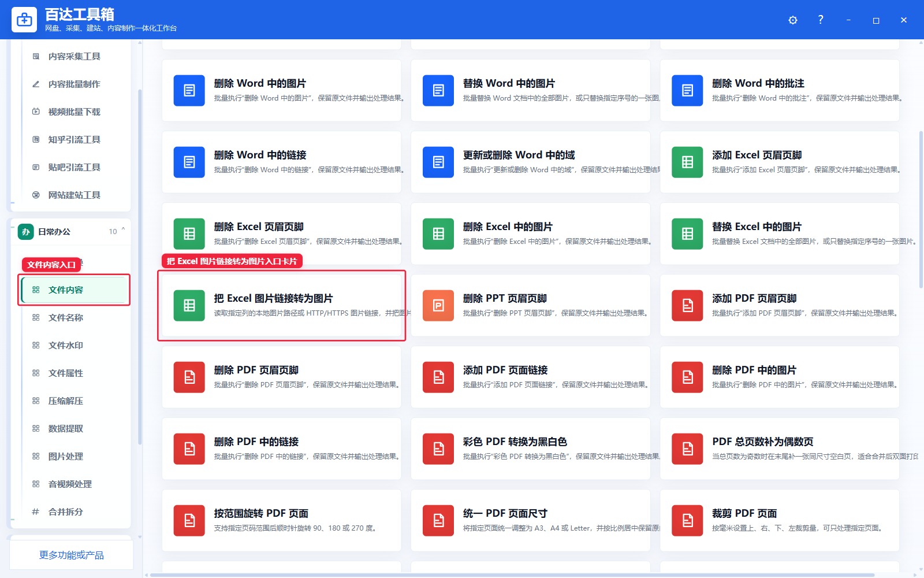Open settings via the gear icon

(793, 20)
